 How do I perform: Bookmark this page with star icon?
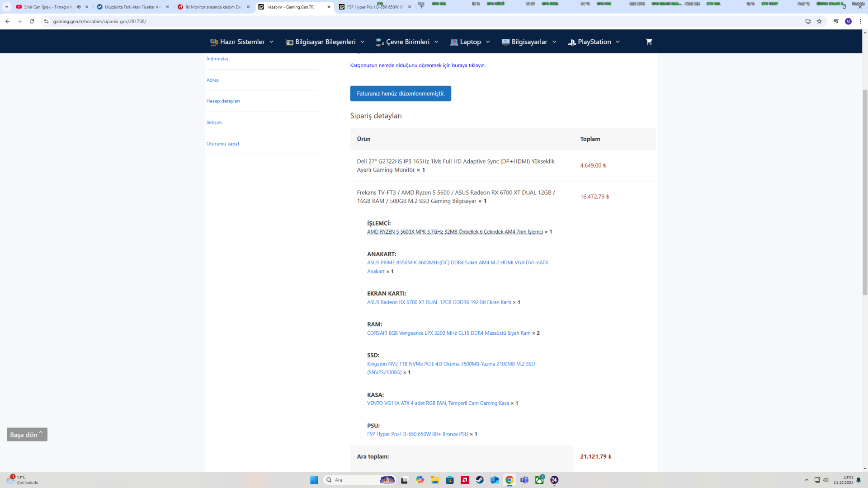click(819, 21)
